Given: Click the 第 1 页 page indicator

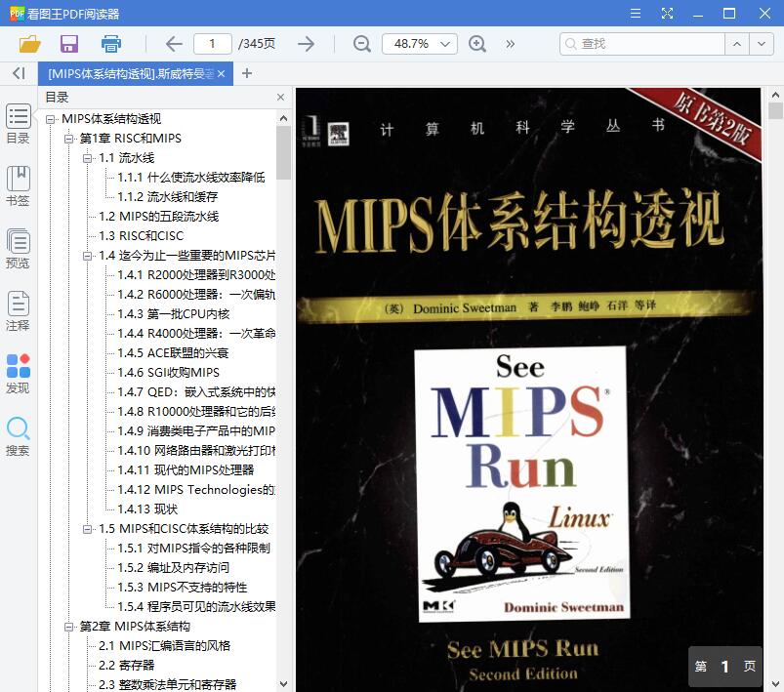Looking at the screenshot, I should (725, 666).
